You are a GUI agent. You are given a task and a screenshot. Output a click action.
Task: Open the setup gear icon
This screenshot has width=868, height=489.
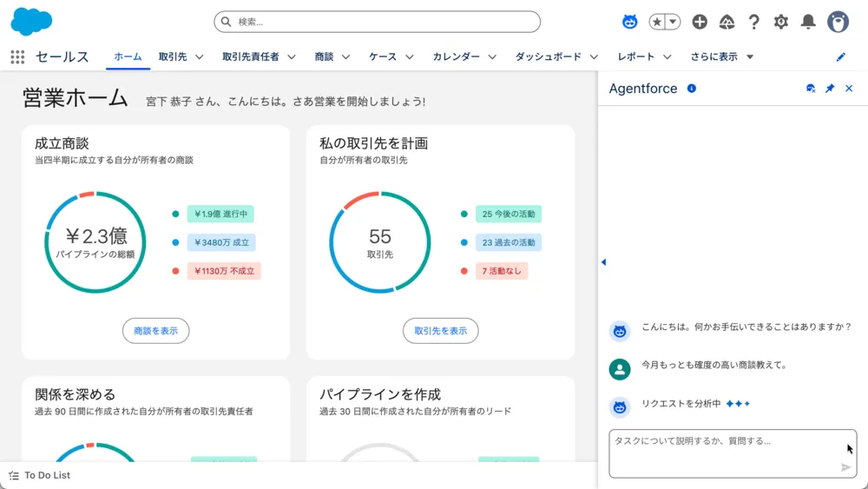point(780,22)
